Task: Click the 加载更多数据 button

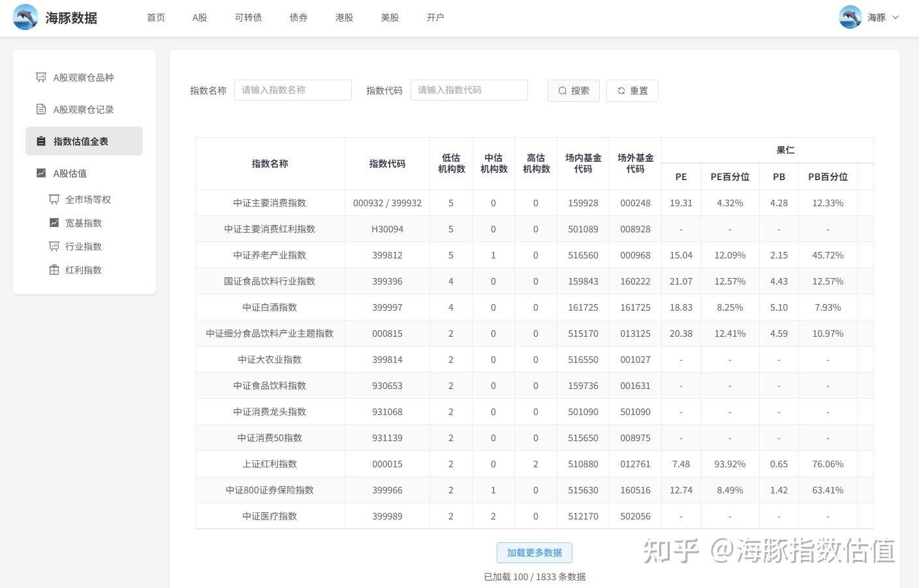Action: point(535,552)
